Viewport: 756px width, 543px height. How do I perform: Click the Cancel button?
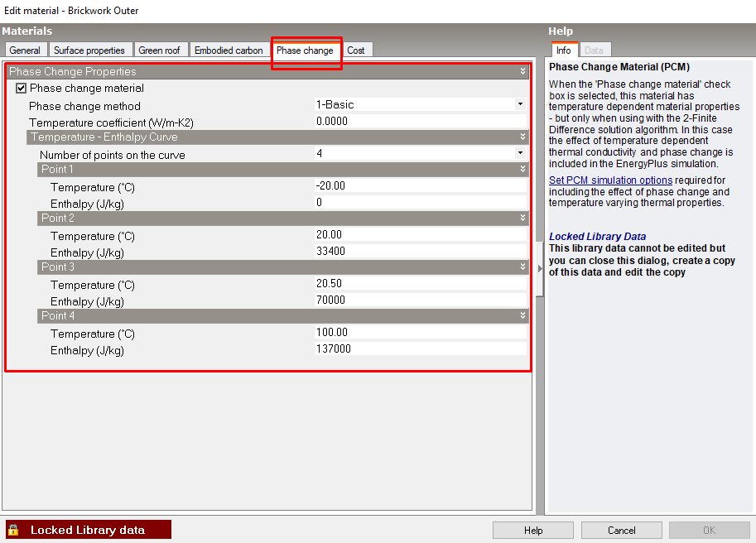point(622,530)
